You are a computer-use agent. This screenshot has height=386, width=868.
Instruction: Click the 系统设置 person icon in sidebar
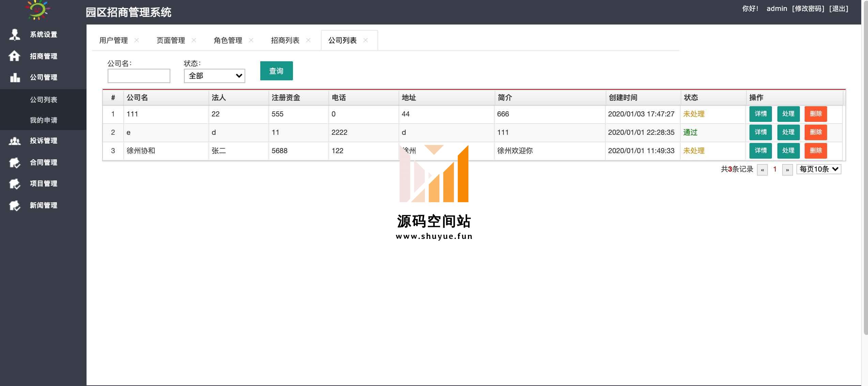coord(14,34)
